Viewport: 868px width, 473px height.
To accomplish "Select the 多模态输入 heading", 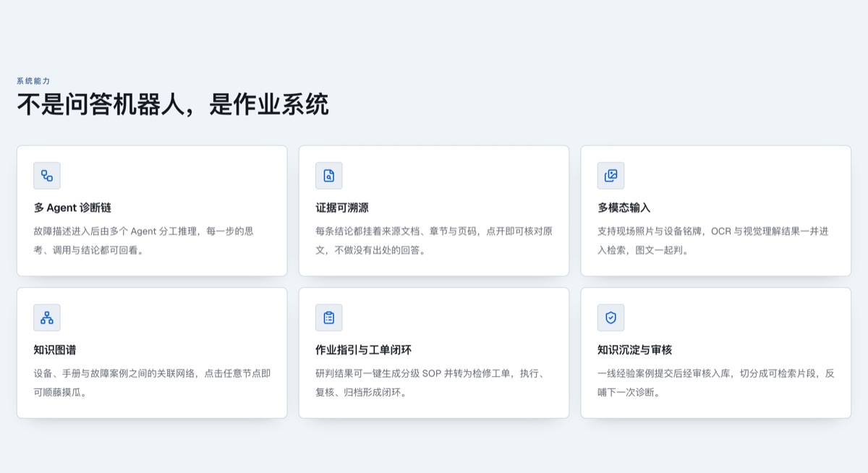I will click(x=624, y=208).
